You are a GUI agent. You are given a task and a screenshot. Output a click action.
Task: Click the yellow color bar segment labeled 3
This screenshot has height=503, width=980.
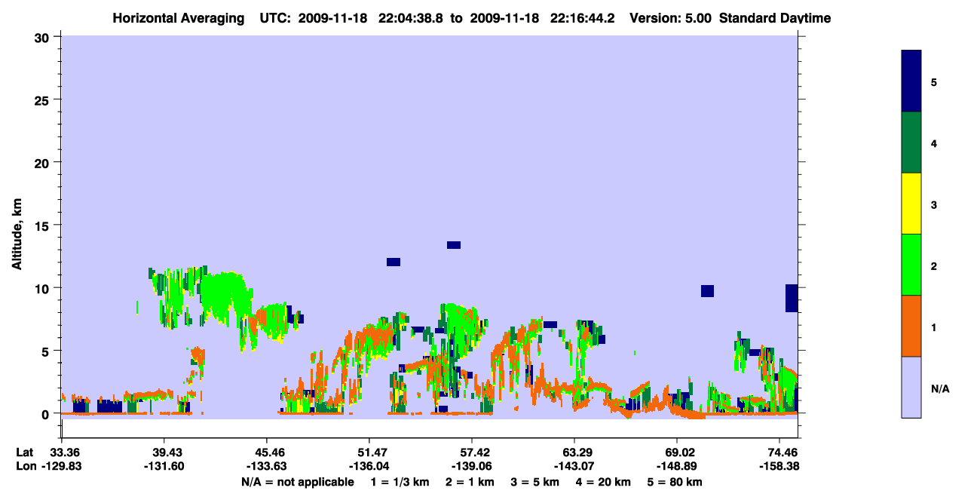pos(911,204)
